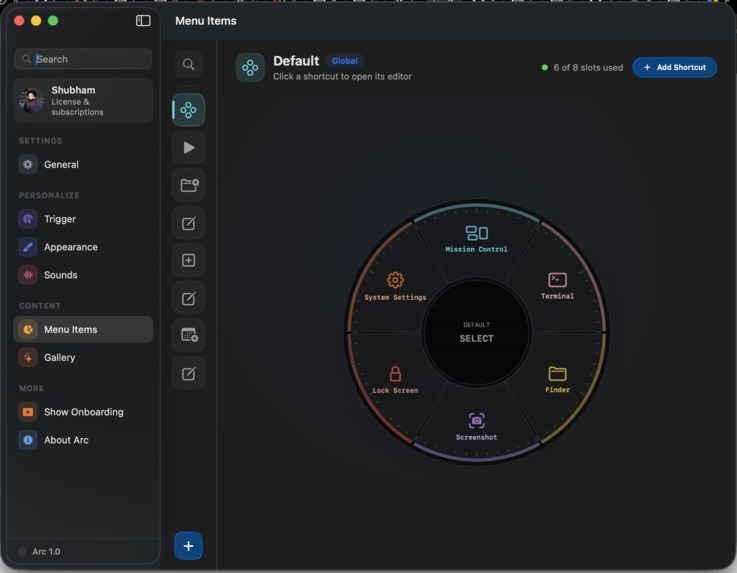Viewport: 737px width, 573px height.
Task: Select the calendar-with-plus profile icon
Action: [188, 335]
